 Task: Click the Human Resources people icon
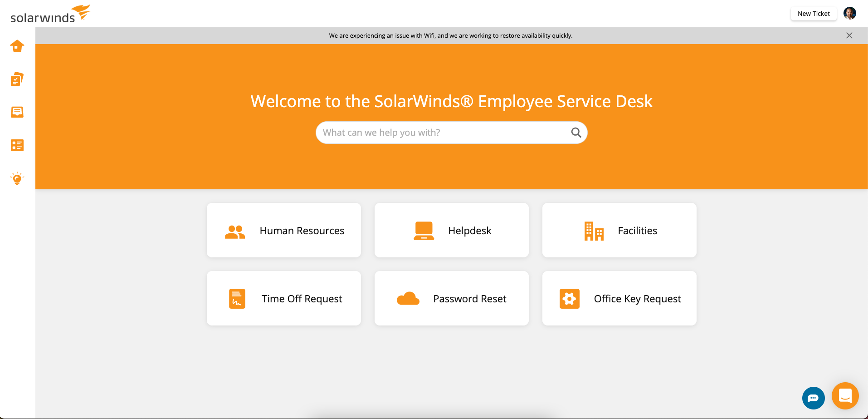click(x=234, y=231)
